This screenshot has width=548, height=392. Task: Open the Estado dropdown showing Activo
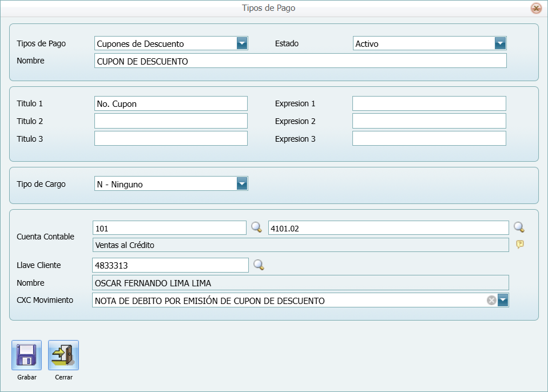click(500, 43)
